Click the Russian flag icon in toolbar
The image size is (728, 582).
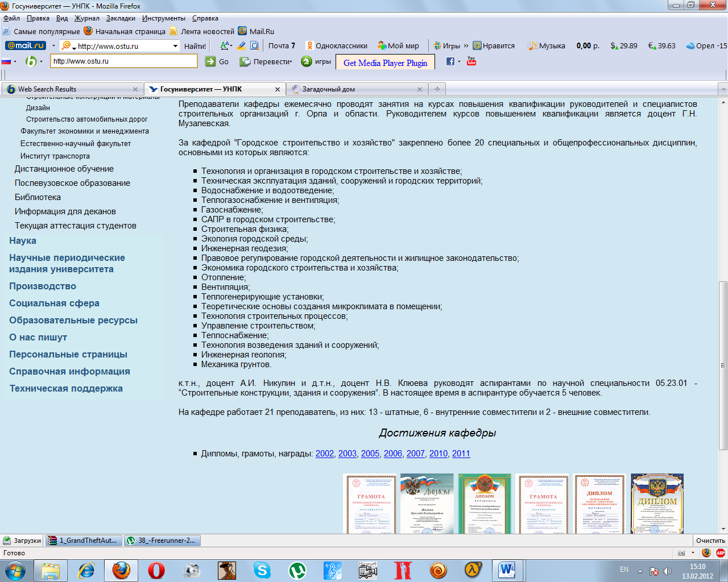[6, 61]
